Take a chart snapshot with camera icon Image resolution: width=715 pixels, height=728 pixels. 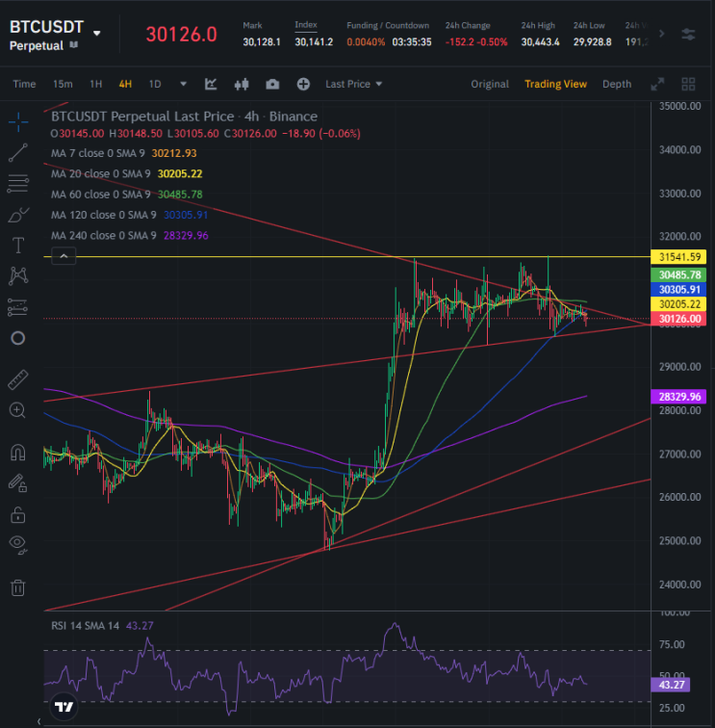coord(272,84)
